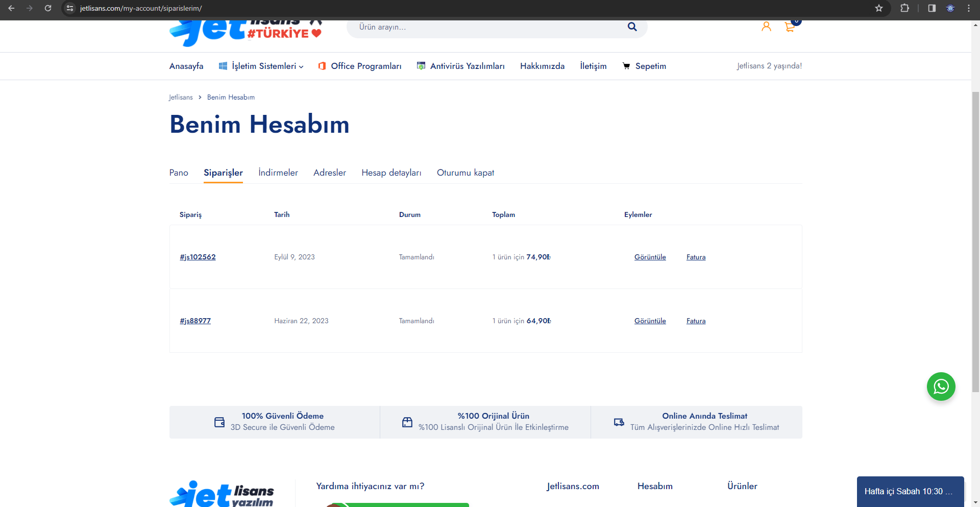Click total 64,90₺ amount
This screenshot has width=980, height=507.
538,321
